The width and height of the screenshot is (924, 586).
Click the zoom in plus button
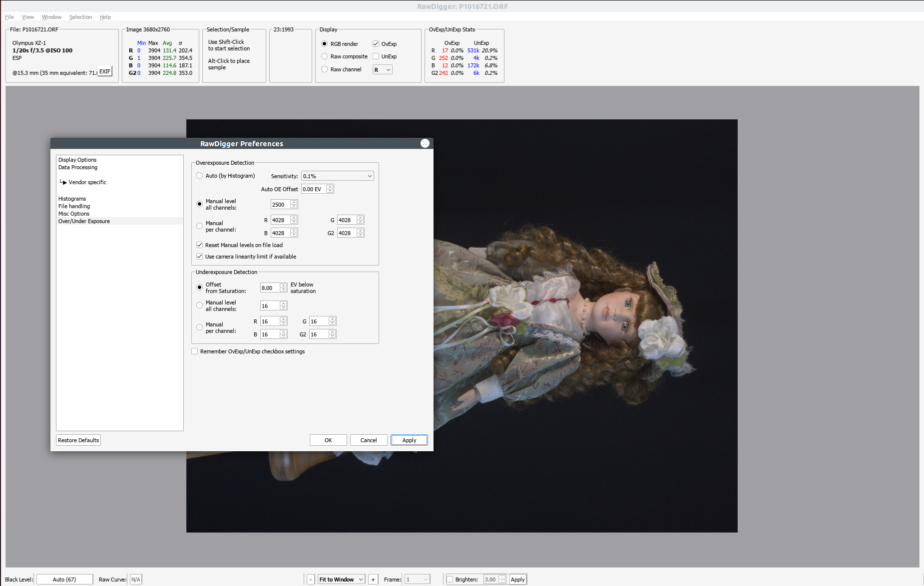373,580
